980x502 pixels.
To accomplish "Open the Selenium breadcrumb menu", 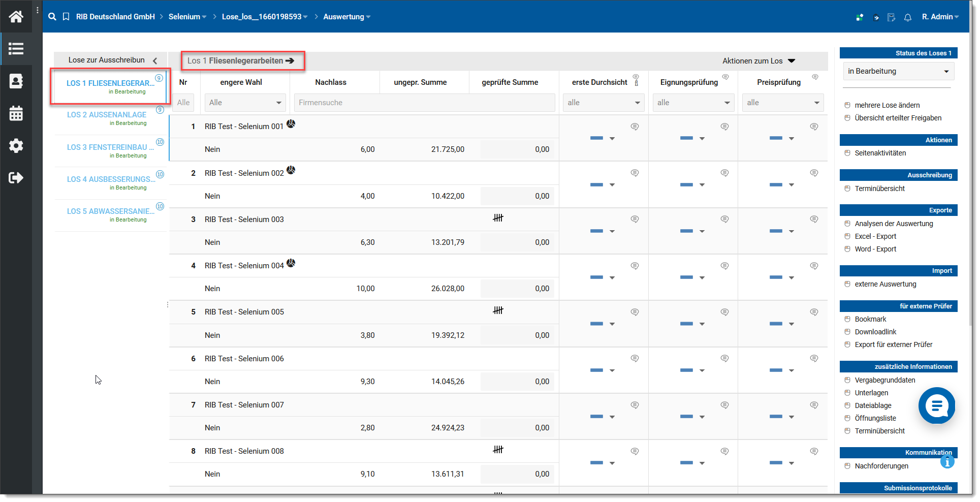I will click(x=187, y=17).
